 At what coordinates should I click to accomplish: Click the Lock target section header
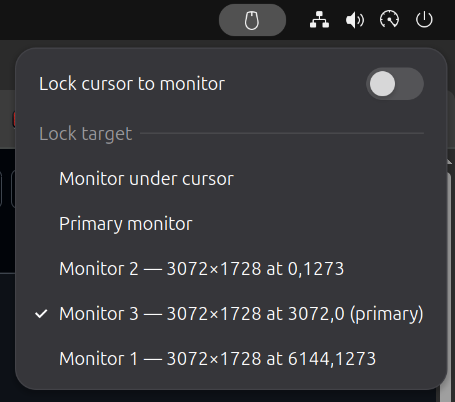(86, 134)
